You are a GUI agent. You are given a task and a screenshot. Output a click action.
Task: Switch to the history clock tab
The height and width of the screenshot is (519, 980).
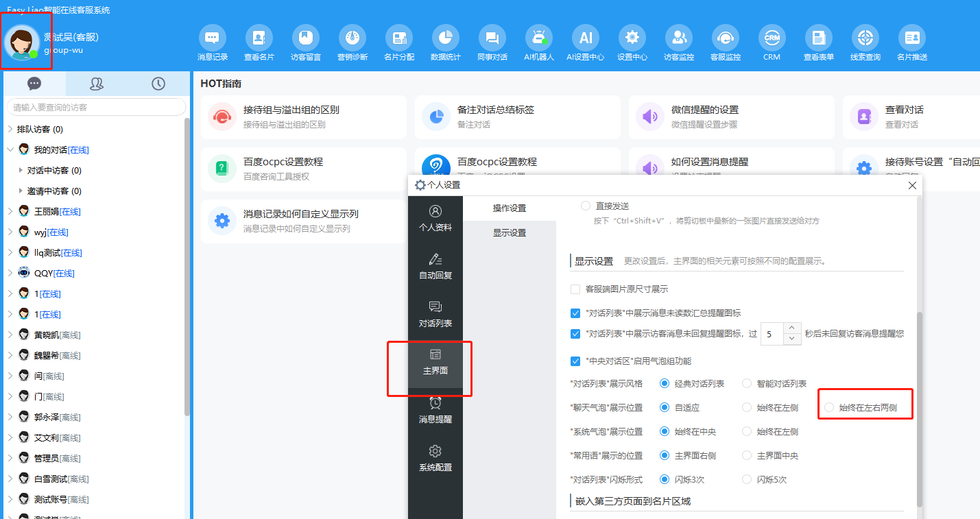[158, 84]
